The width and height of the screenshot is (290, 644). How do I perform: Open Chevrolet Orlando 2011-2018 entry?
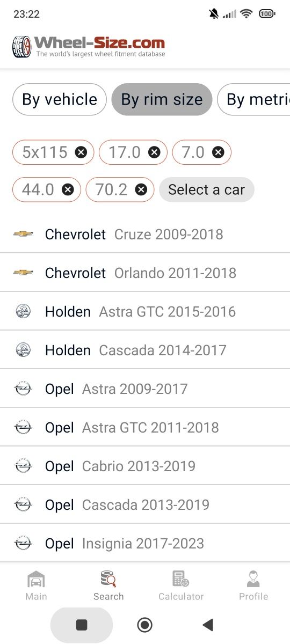coord(145,273)
